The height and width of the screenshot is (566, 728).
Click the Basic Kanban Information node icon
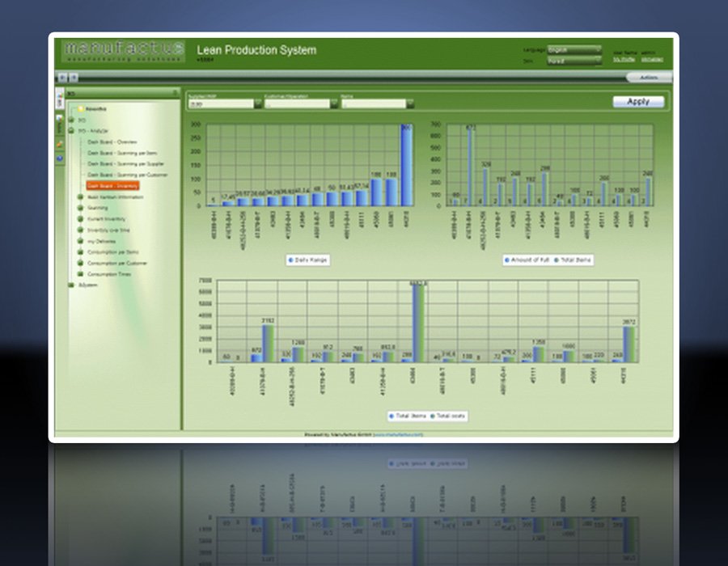pos(80,197)
